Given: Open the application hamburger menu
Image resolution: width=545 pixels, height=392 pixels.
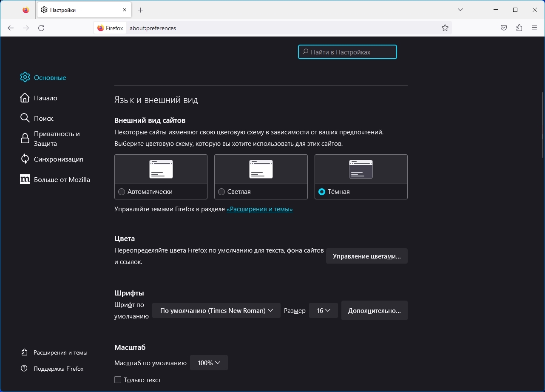Looking at the screenshot, I should [534, 28].
